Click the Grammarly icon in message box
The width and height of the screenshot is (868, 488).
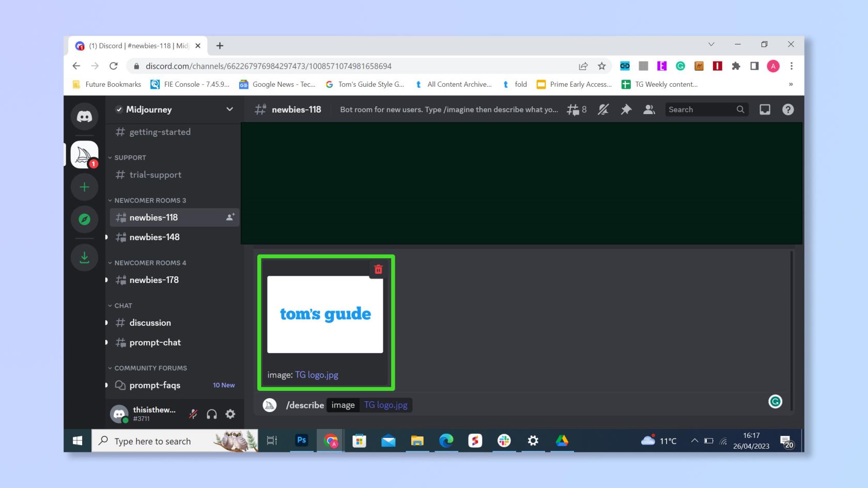coord(775,402)
